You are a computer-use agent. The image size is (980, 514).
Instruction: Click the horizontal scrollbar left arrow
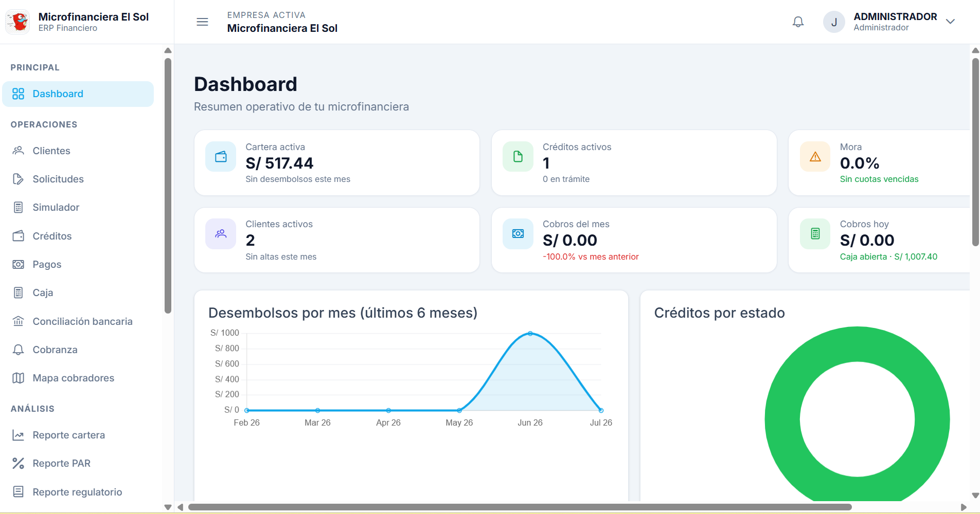(180, 507)
